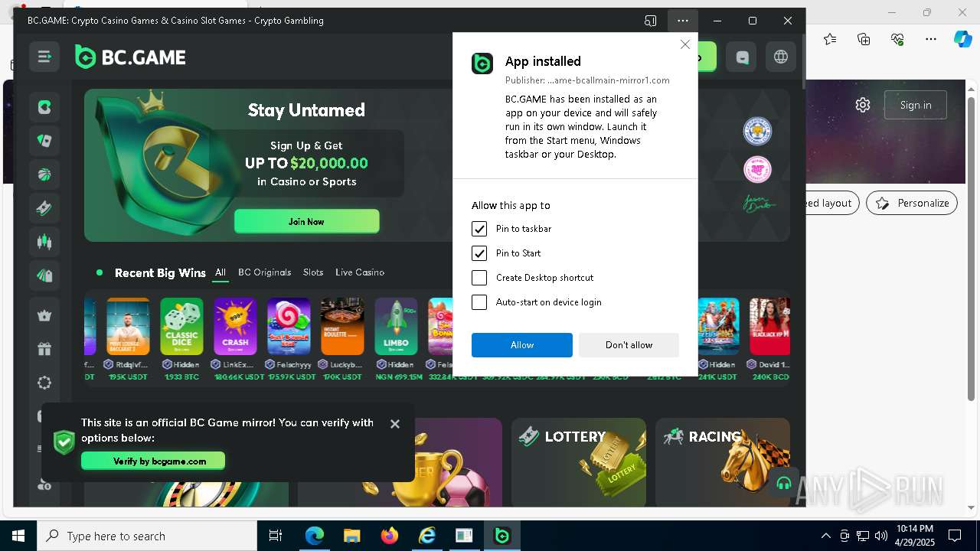Select the Live Casino tab
This screenshot has width=980, height=551.
[360, 272]
